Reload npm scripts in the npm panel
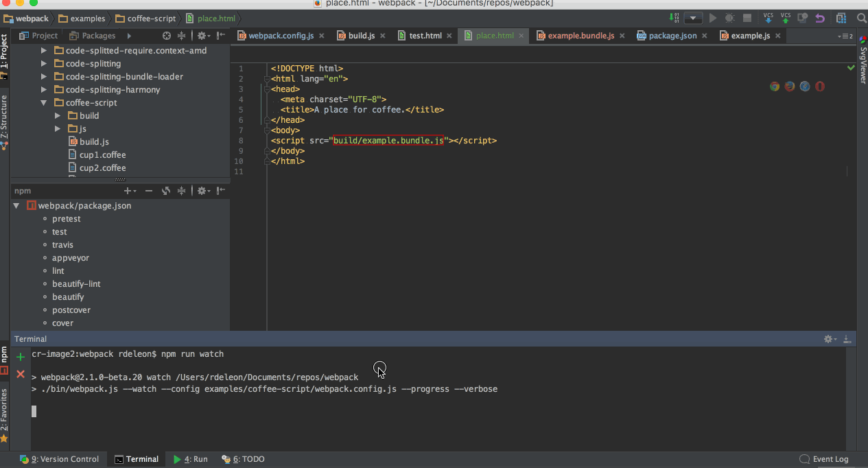This screenshot has height=468, width=868. [166, 190]
